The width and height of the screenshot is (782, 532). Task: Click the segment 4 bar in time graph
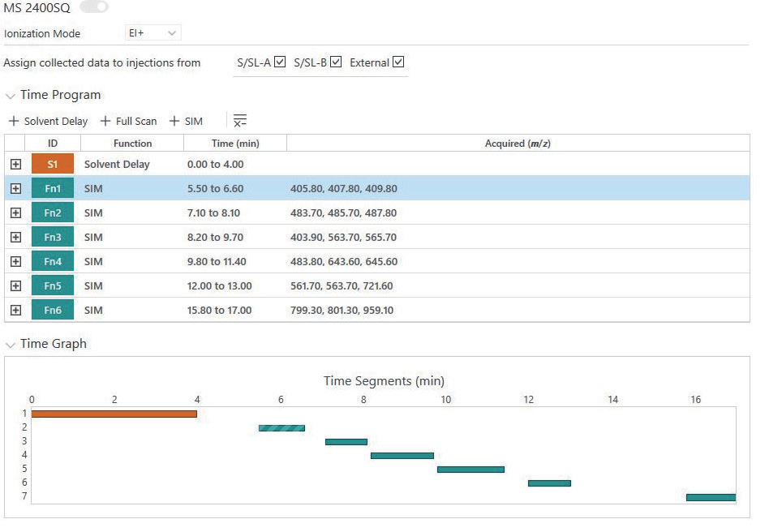402,456
